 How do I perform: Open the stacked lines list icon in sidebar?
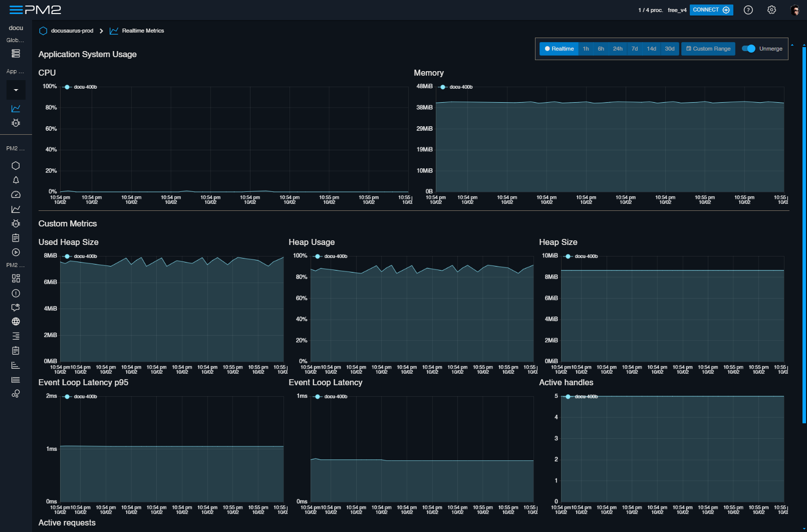pyautogui.click(x=16, y=380)
